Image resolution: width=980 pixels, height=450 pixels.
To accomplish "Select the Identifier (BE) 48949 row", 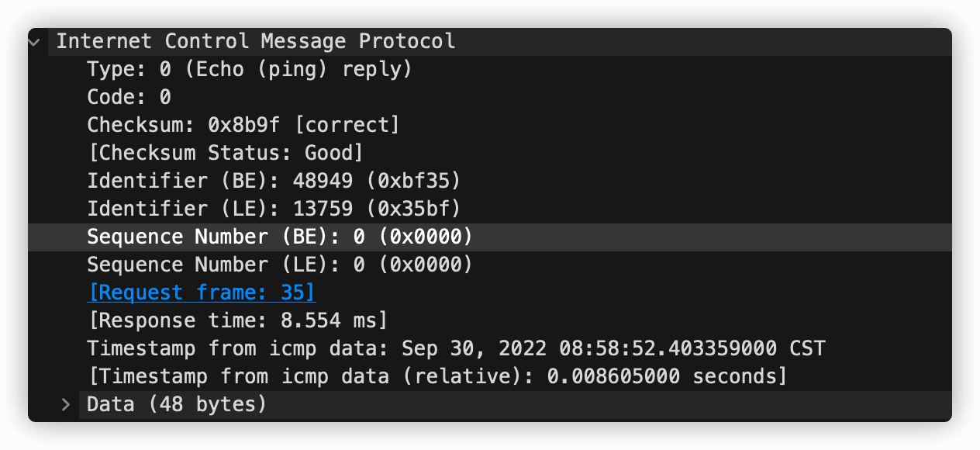I will tap(490, 181).
